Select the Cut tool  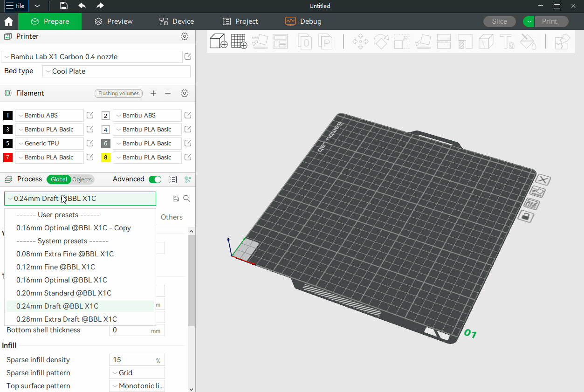(x=444, y=41)
